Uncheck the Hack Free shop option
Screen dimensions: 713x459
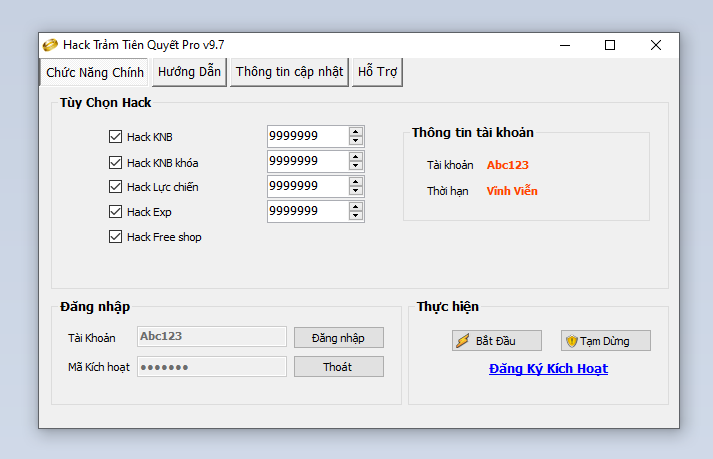[x=115, y=237]
